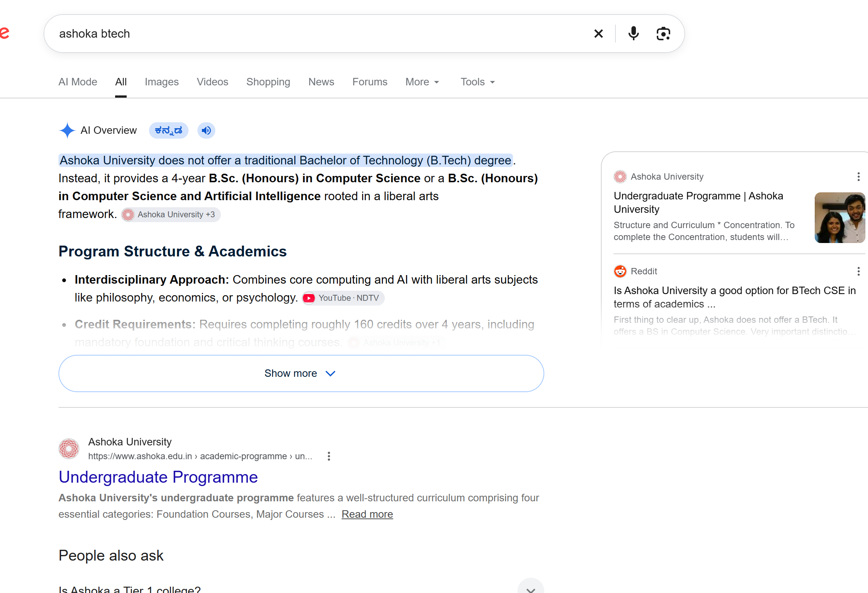Switch to the Videos tab
The height and width of the screenshot is (593, 868).
[212, 82]
